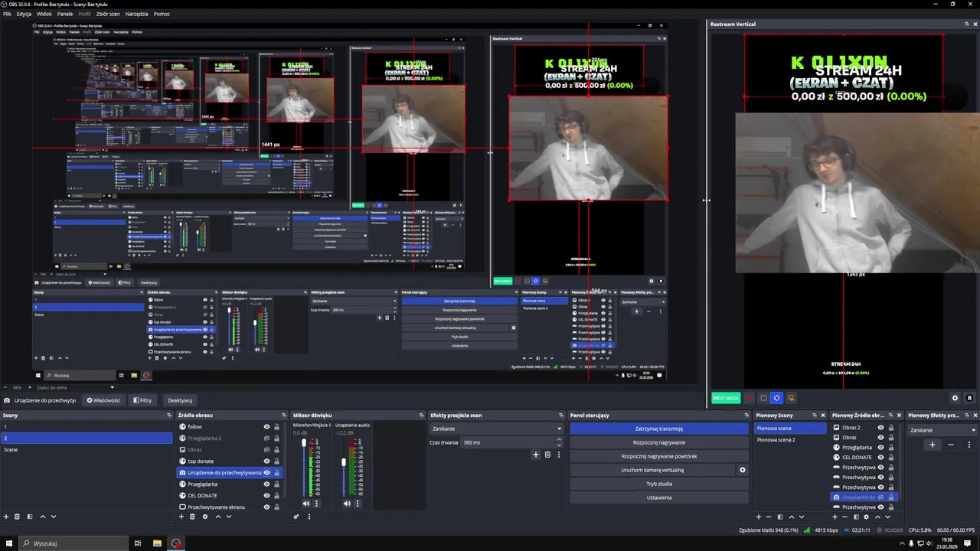Open audio mixer panel menu dots
980x551 pixels.
click(309, 517)
